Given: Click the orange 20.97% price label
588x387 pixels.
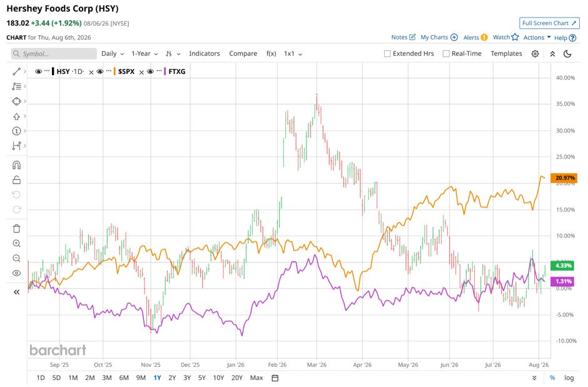Looking at the screenshot, I should (x=564, y=178).
